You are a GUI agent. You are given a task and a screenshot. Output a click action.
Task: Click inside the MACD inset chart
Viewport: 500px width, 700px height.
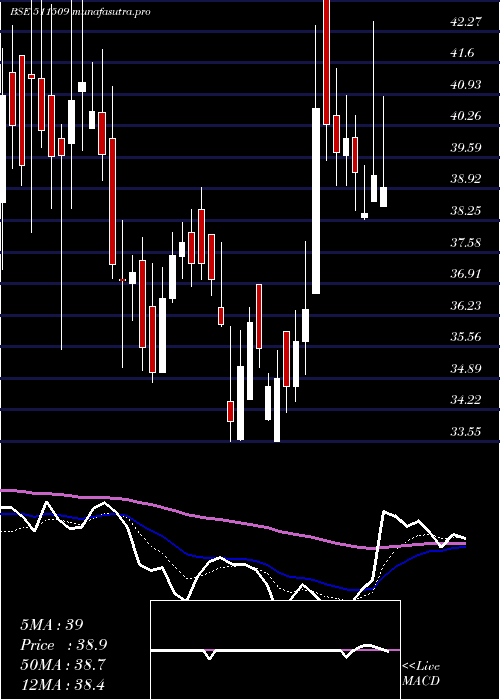click(x=275, y=650)
